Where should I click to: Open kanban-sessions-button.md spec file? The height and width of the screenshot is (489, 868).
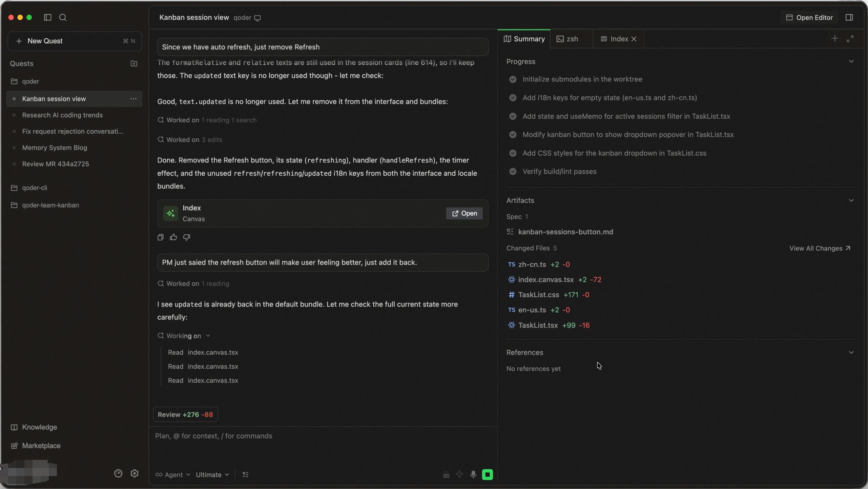click(565, 232)
